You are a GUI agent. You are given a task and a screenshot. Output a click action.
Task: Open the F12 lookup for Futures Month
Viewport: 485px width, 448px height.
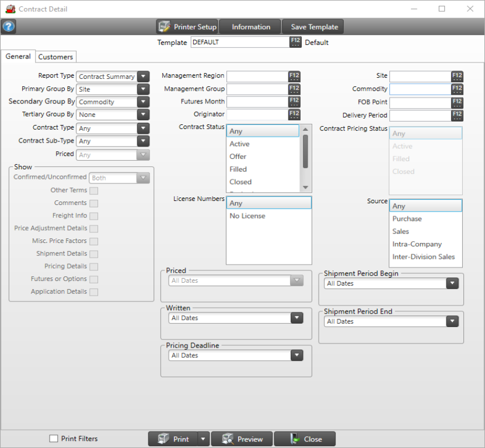tap(294, 102)
